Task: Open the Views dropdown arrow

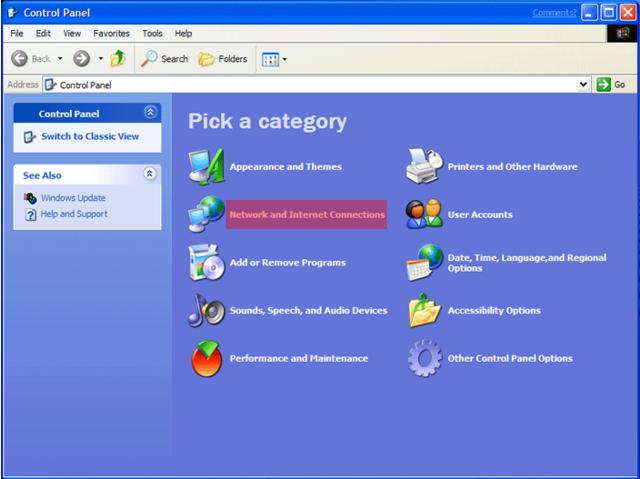Action: pos(284,59)
